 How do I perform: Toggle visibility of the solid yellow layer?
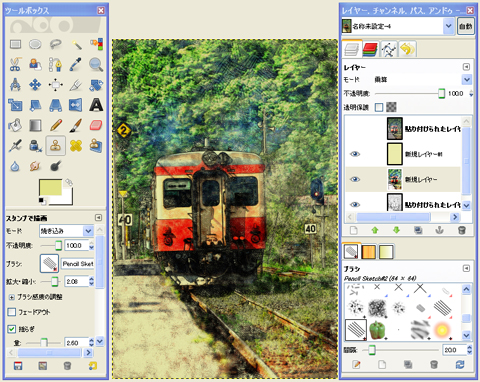coord(355,154)
